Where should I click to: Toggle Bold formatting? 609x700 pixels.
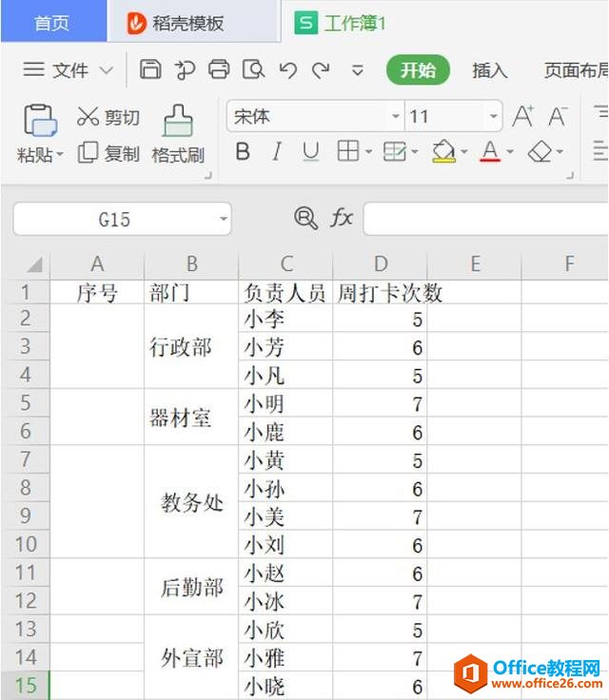click(x=243, y=152)
